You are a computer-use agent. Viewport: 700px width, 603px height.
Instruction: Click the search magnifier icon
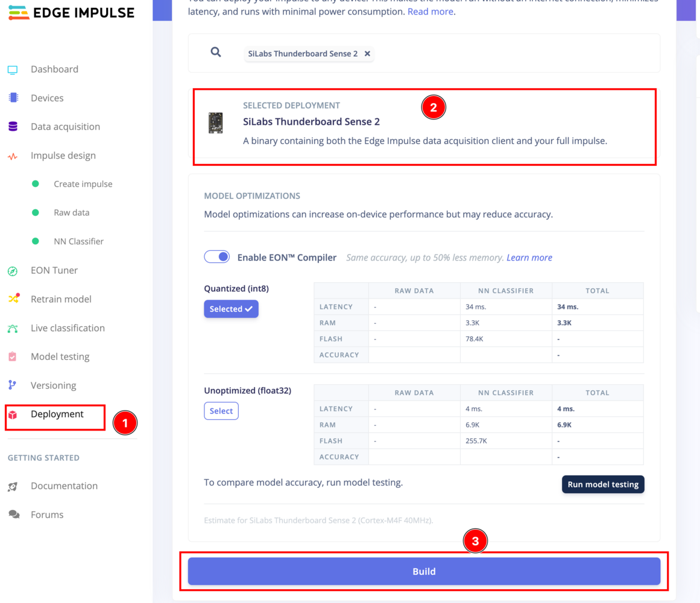tap(216, 52)
